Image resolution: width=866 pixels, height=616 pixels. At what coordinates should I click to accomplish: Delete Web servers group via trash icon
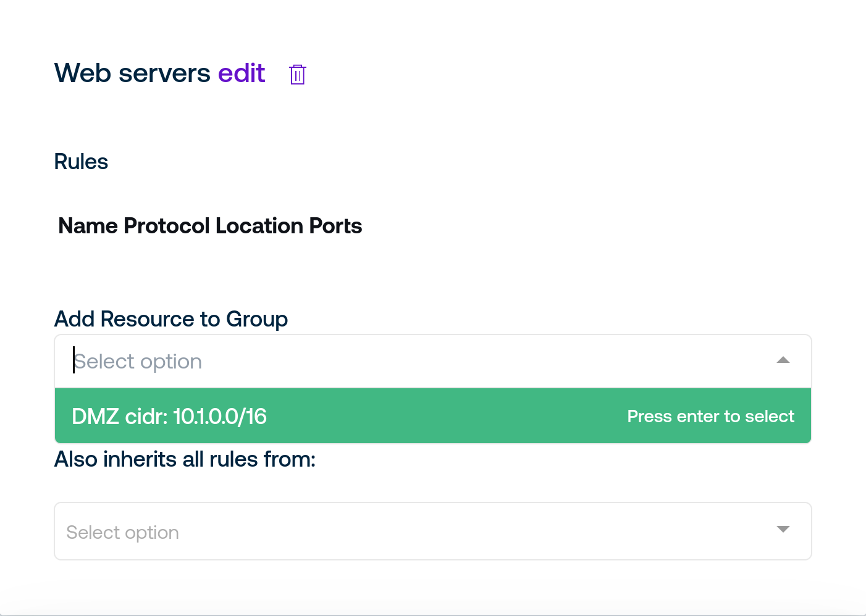click(x=298, y=75)
